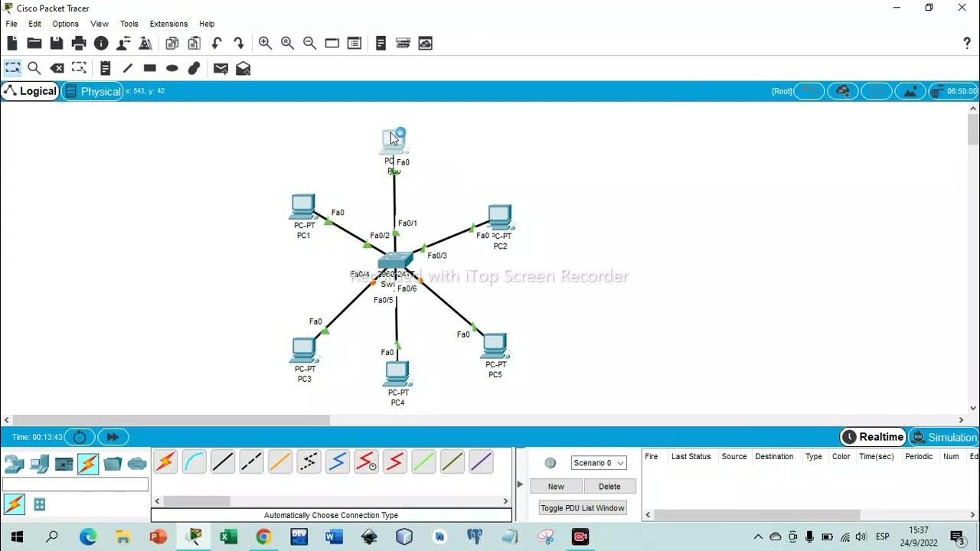
Task: Switch to Simulation mode
Action: tap(944, 437)
